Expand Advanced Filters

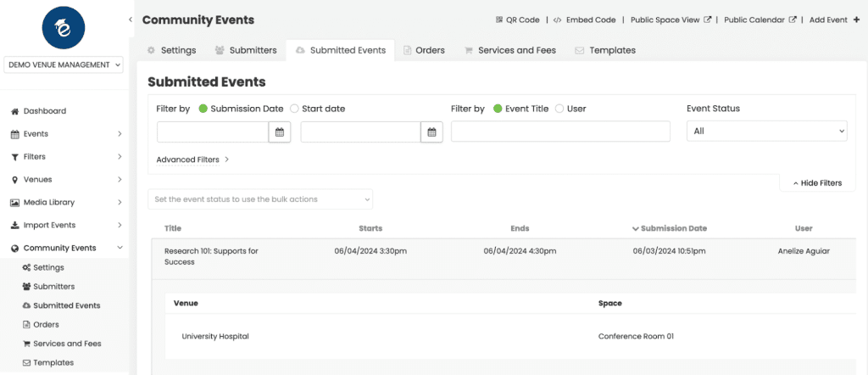point(192,160)
